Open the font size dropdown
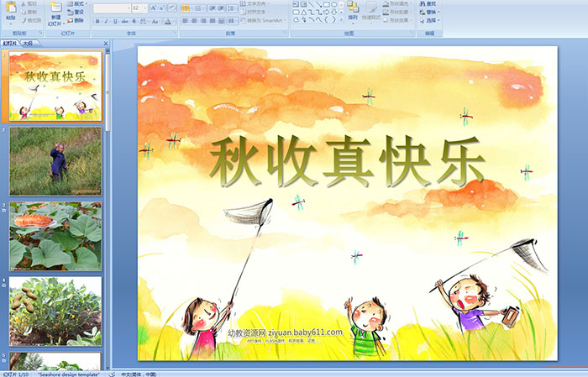 [x=144, y=8]
